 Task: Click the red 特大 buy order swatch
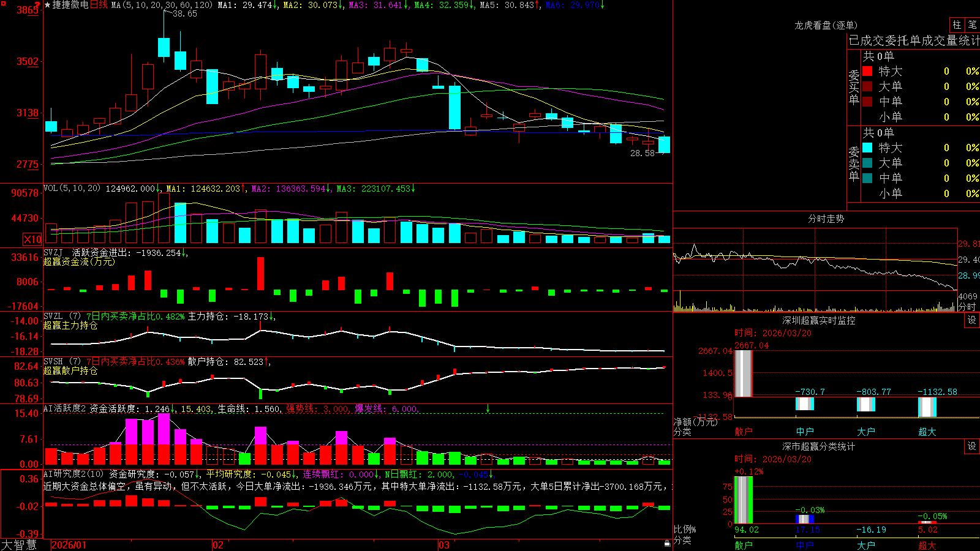coord(867,71)
